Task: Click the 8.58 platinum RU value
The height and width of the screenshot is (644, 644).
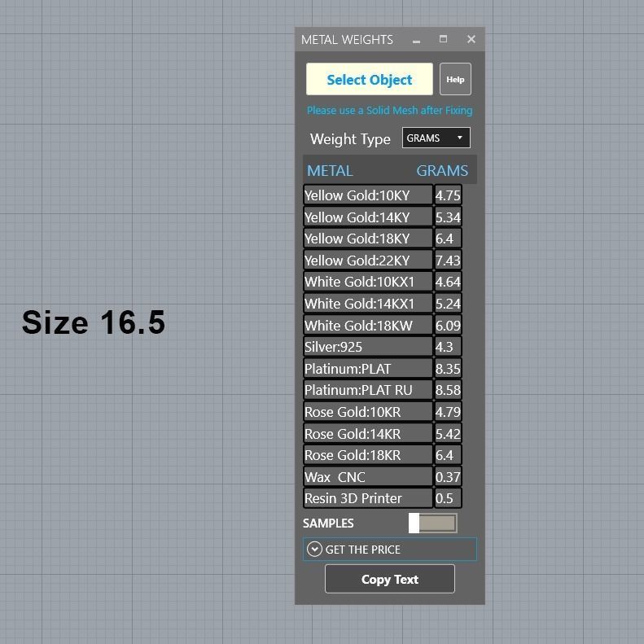Action: click(x=448, y=390)
